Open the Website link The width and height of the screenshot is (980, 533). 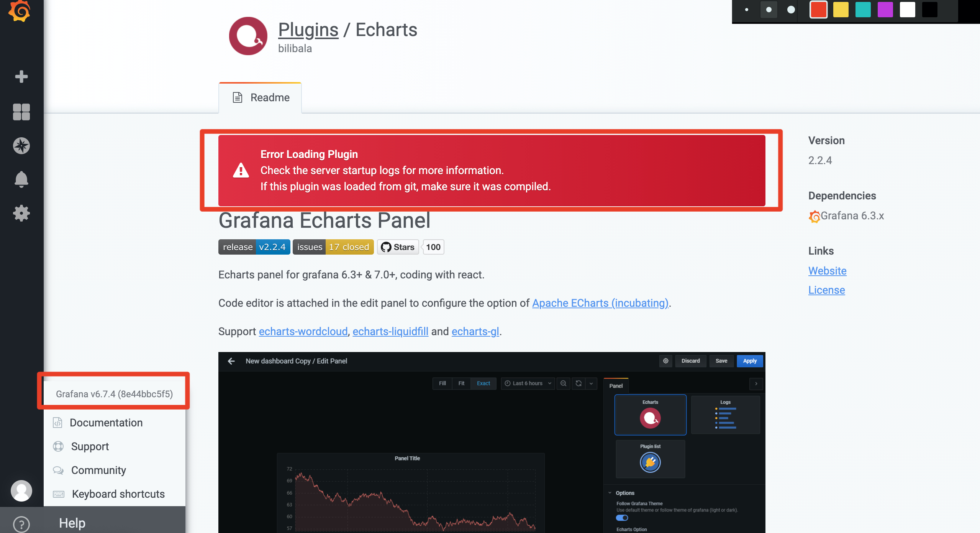(x=828, y=271)
